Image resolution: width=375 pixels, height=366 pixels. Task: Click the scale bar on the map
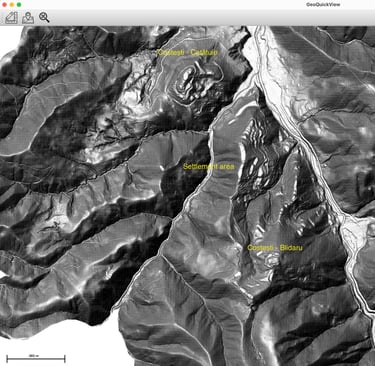pyautogui.click(x=36, y=359)
